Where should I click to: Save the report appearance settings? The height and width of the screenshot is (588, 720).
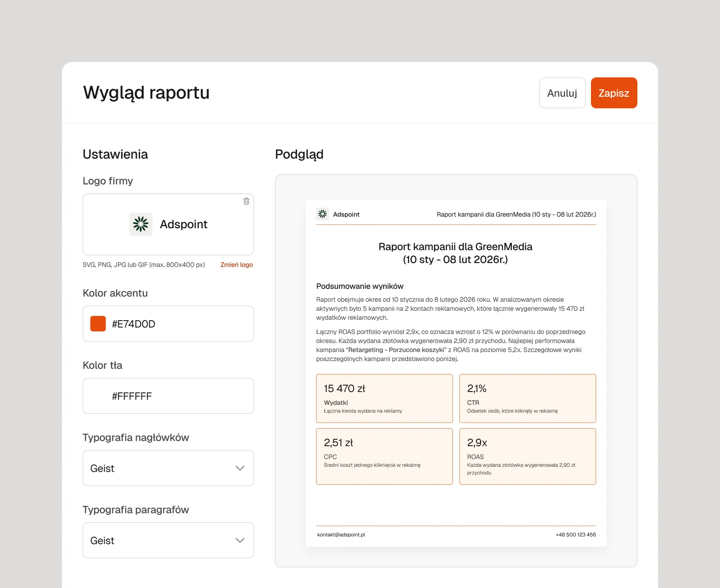[614, 92]
